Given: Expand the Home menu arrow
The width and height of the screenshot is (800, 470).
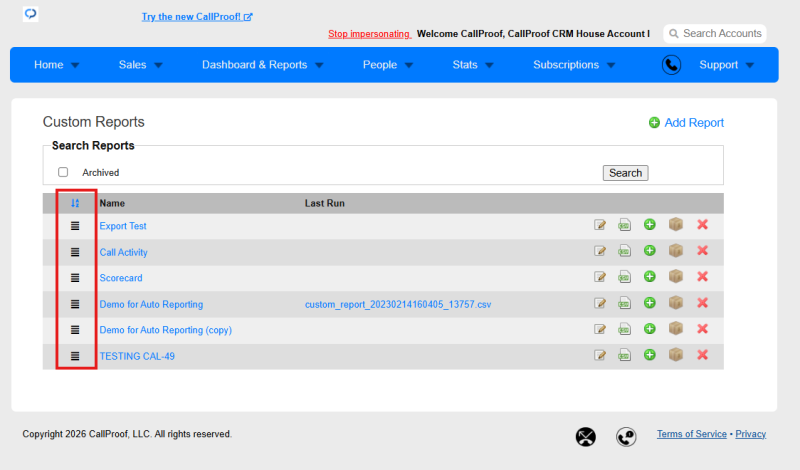Looking at the screenshot, I should click(x=75, y=65).
